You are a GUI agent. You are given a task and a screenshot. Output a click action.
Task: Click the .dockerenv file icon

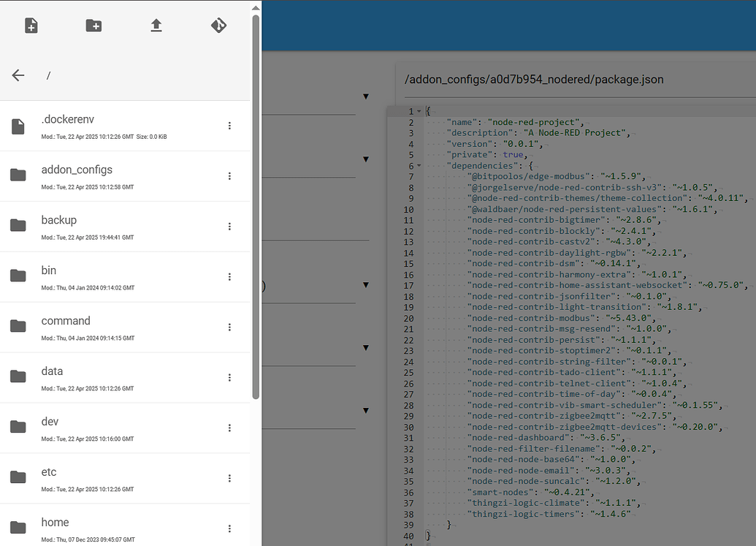click(x=18, y=126)
